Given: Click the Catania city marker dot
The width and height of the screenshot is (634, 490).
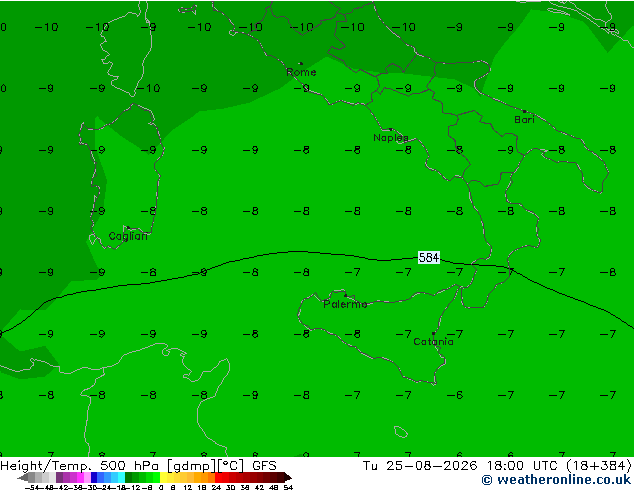Looking at the screenshot, I should pyautogui.click(x=433, y=334).
